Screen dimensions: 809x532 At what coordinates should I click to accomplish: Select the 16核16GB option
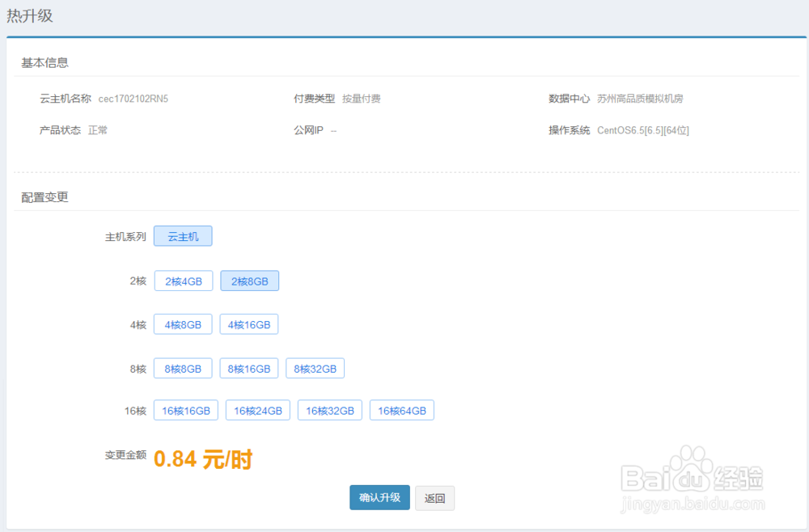coord(185,410)
